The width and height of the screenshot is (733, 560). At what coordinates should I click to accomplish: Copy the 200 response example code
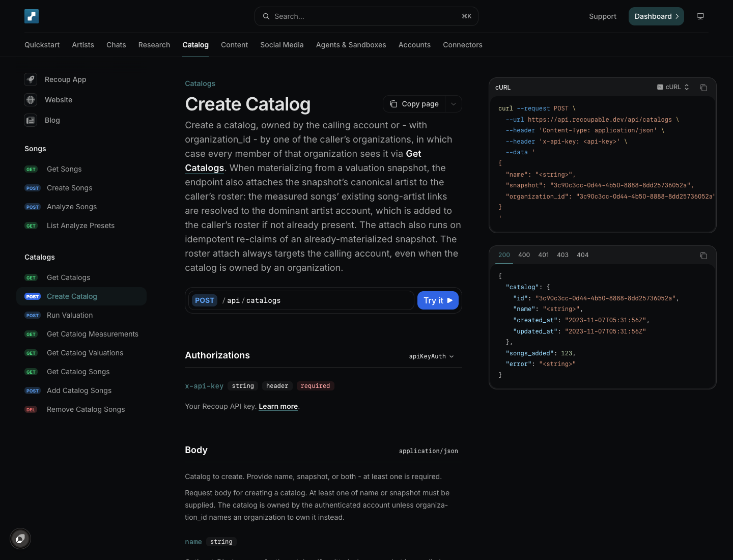[703, 256]
